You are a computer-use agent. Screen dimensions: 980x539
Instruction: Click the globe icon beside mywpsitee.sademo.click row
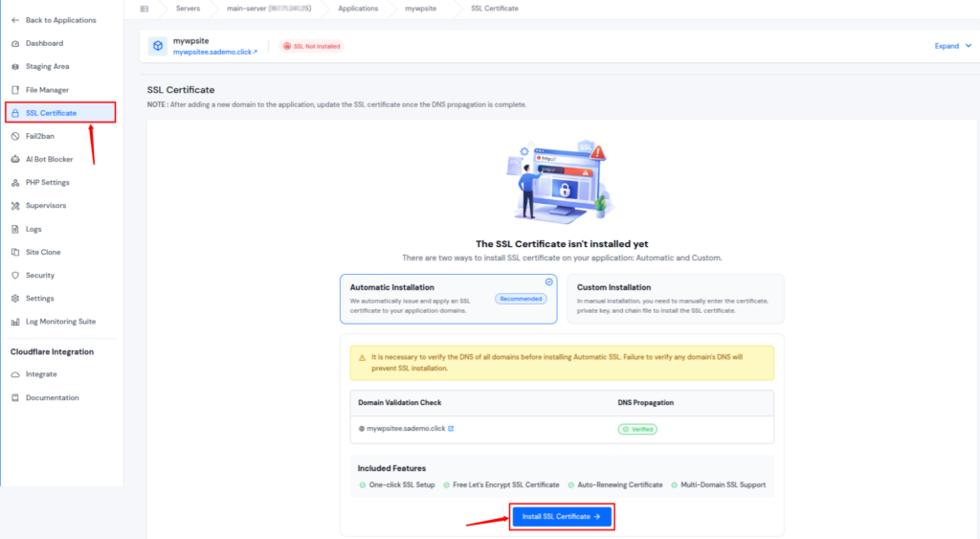[361, 429]
